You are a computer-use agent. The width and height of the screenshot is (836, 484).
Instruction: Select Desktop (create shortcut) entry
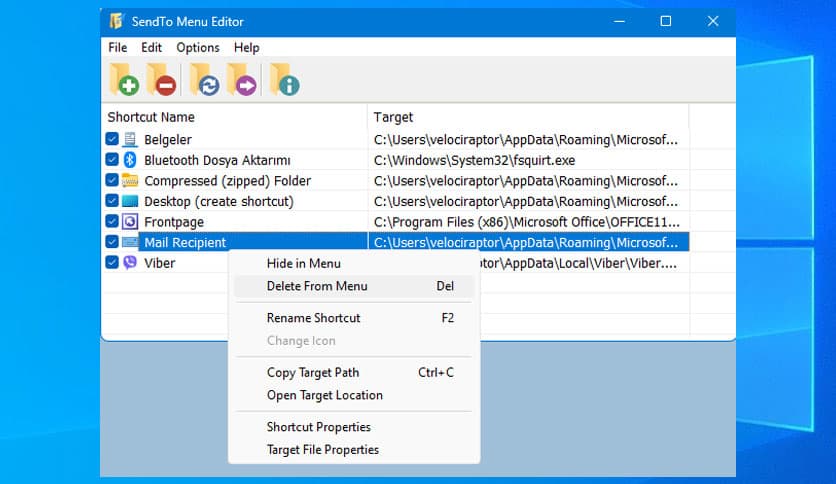coord(219,201)
